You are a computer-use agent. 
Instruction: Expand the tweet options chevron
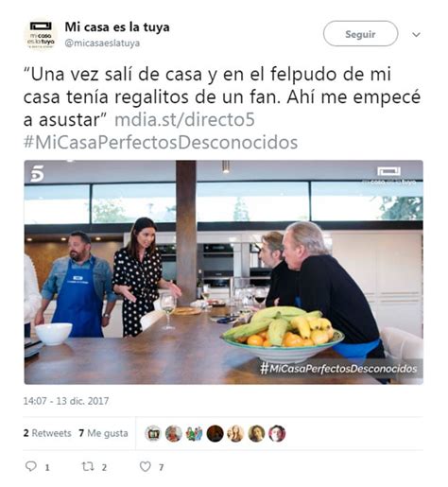pyautogui.click(x=417, y=34)
